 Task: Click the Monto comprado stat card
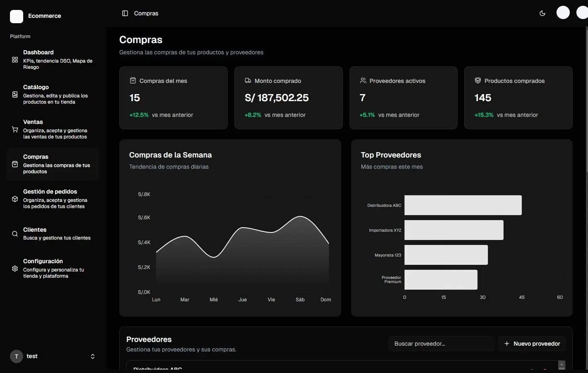(x=288, y=98)
